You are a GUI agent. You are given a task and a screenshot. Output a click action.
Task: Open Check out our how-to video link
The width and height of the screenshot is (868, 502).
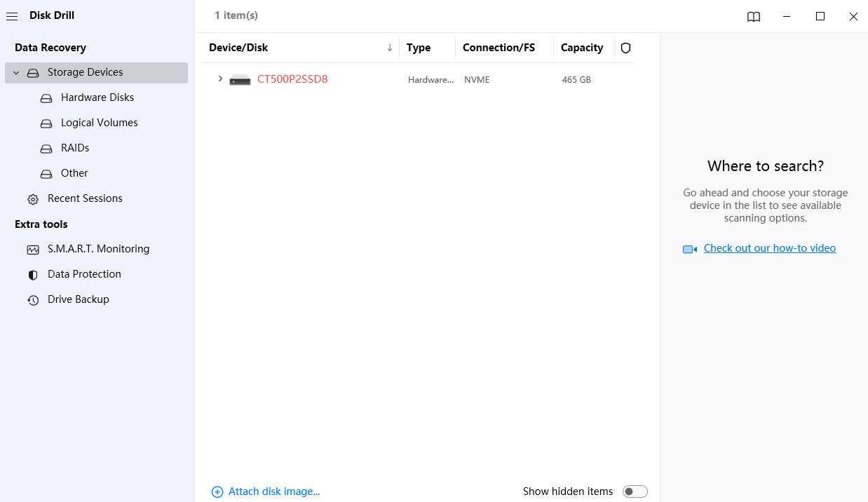(x=770, y=248)
